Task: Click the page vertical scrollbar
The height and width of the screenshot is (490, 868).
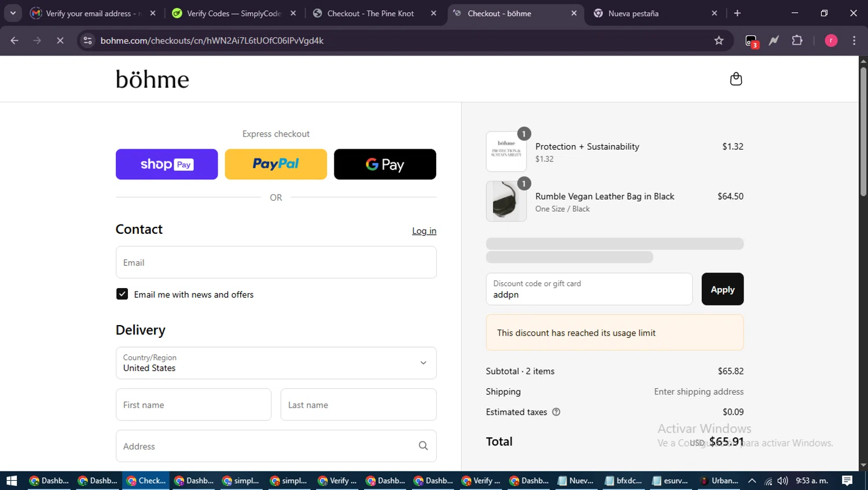Action: (x=863, y=131)
